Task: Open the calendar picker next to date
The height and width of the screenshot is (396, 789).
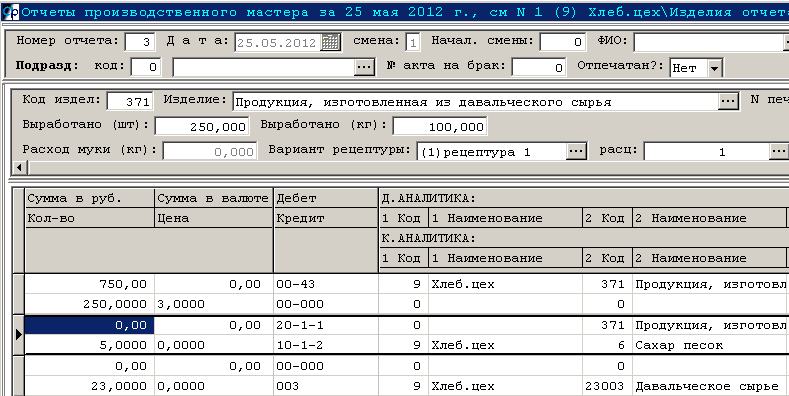Action: tap(331, 42)
